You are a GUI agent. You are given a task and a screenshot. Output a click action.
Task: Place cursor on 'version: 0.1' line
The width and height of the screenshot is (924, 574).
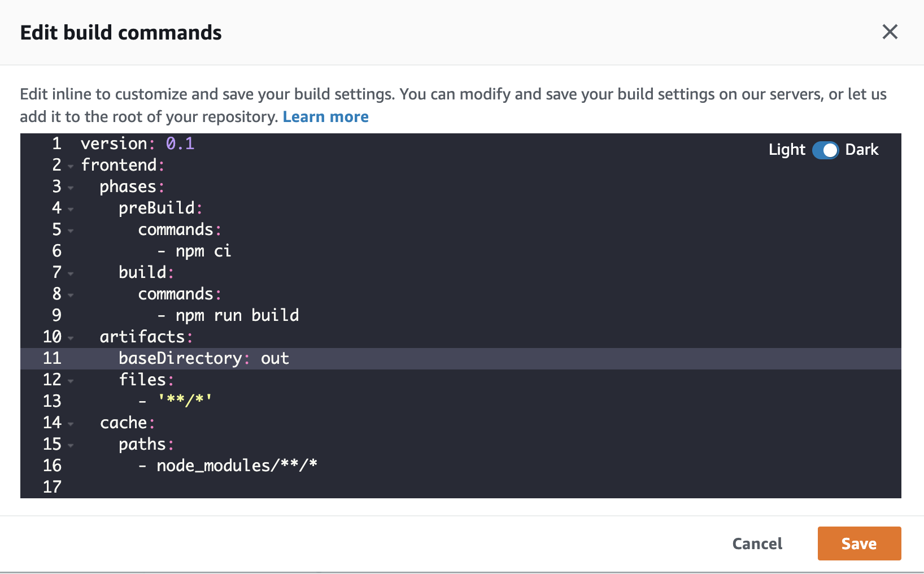pyautogui.click(x=138, y=143)
